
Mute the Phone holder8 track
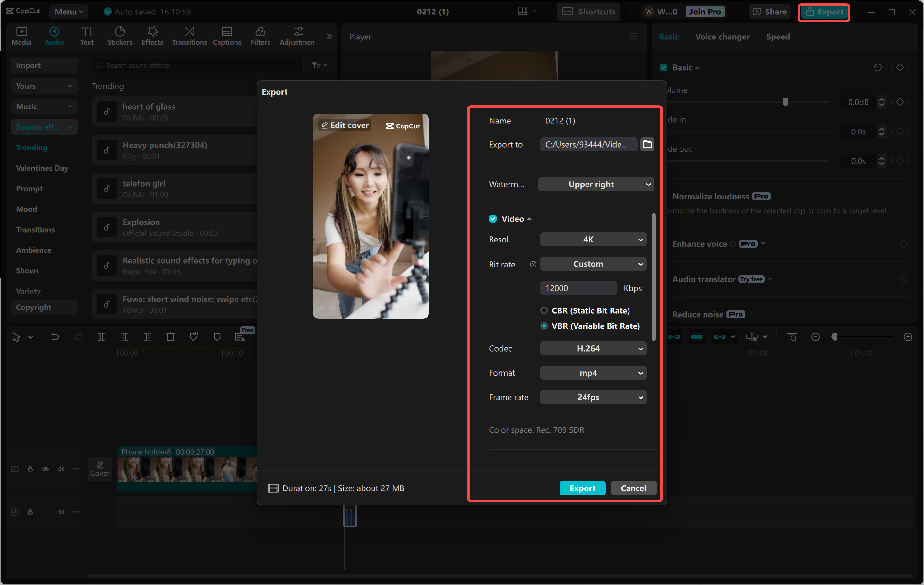61,469
